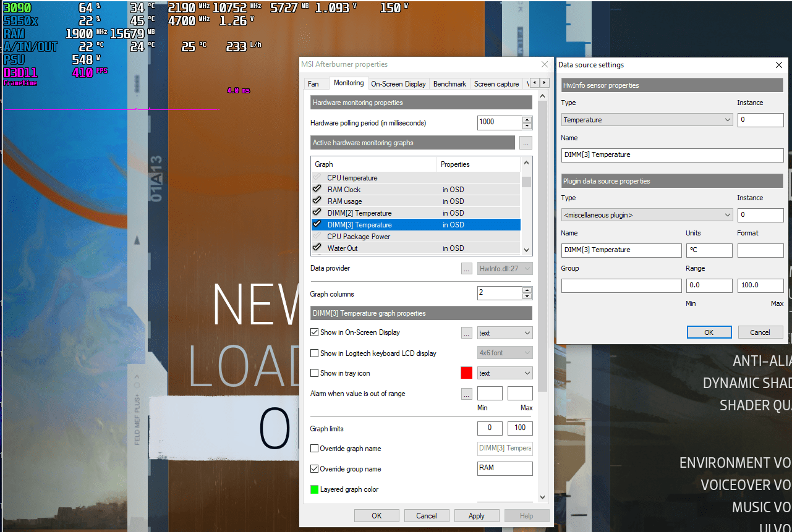Disable Override group name checkbox
This screenshot has width=792, height=532.
[x=315, y=469]
